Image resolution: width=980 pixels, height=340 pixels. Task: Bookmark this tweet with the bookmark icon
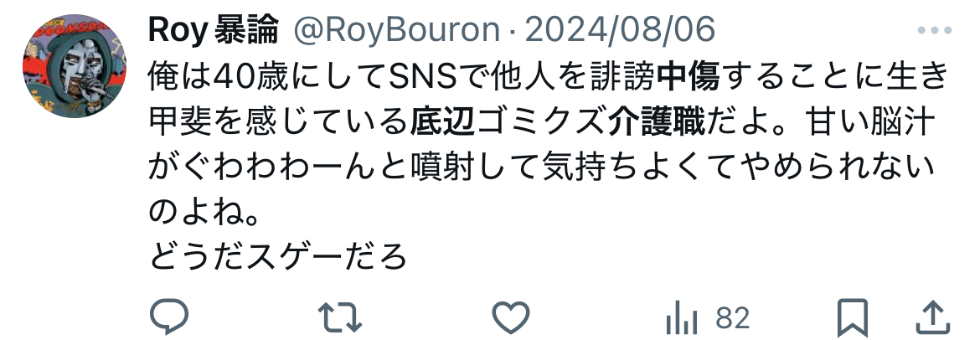(x=854, y=317)
